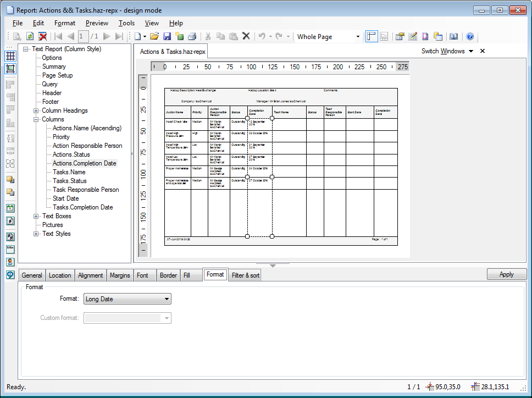Open the Whole Page zoom dropdown

(x=358, y=37)
